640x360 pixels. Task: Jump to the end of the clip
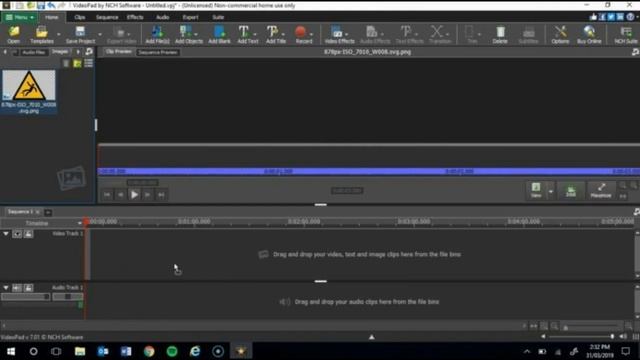pyautogui.click(x=162, y=195)
